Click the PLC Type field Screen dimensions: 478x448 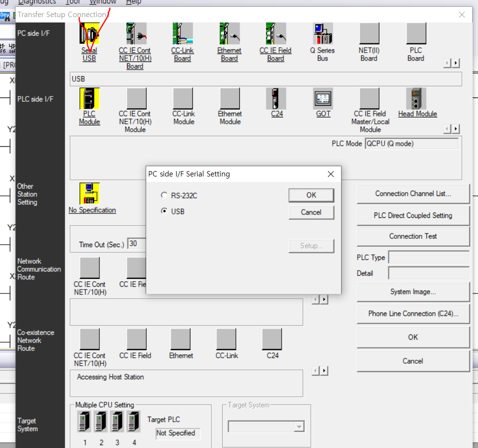coord(429,257)
